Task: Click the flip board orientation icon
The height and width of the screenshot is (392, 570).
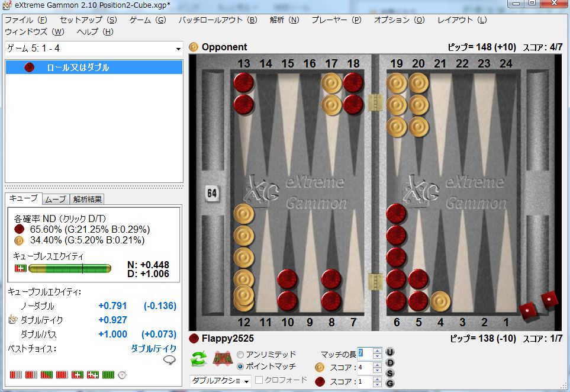Action: point(223,359)
